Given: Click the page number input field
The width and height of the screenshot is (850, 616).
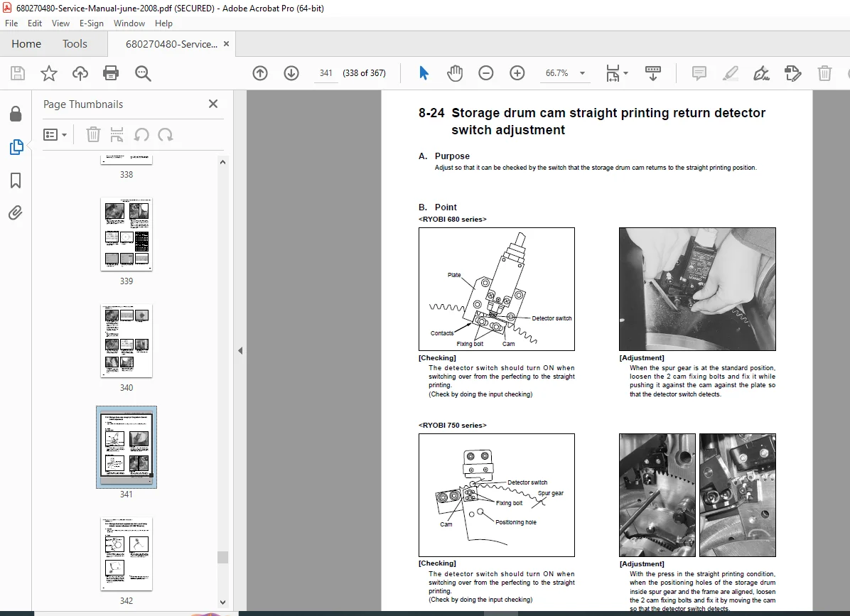Looking at the screenshot, I should (326, 73).
